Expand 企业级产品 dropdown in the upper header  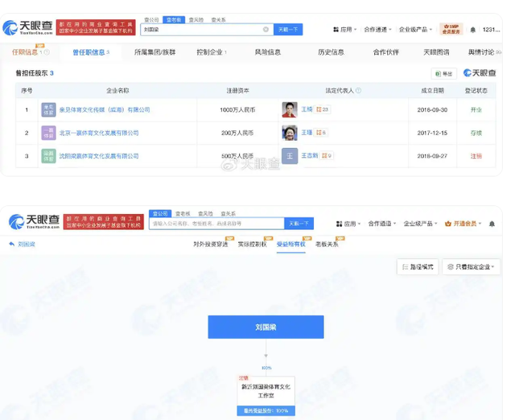click(415, 30)
